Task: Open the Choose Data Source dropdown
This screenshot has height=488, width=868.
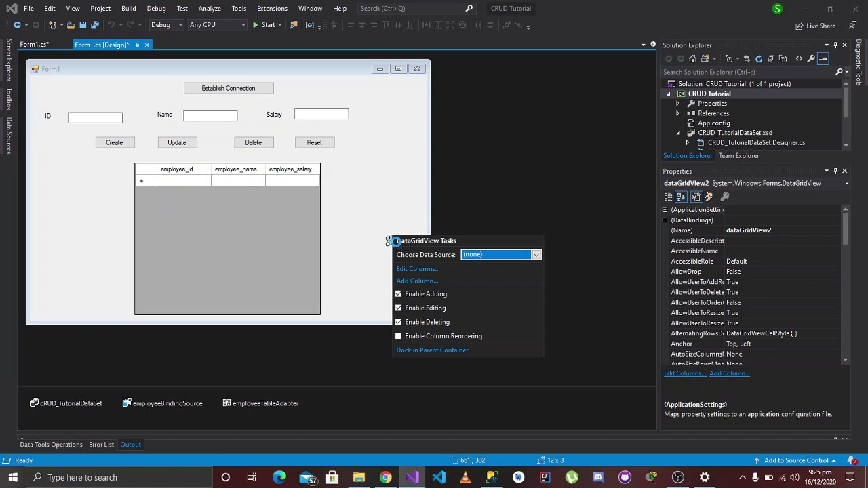Action: (536, 255)
